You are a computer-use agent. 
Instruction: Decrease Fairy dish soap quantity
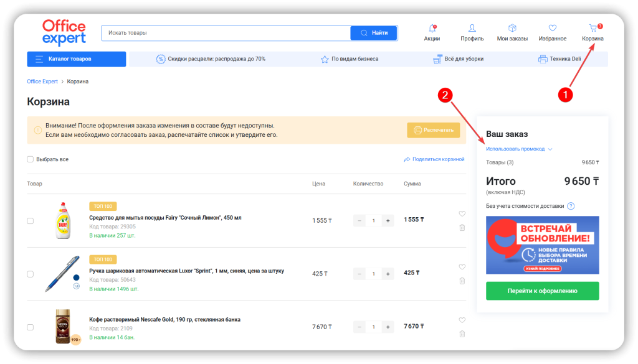(359, 221)
